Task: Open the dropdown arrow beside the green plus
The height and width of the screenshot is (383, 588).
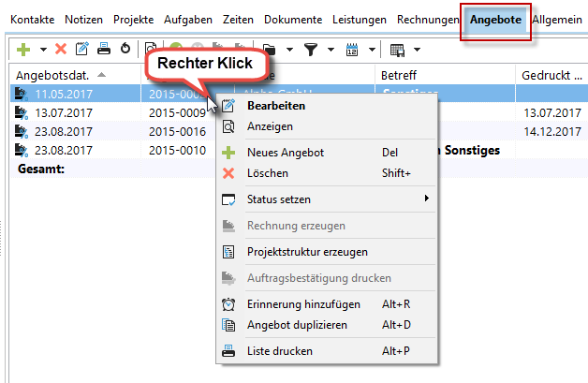Action: [42, 49]
